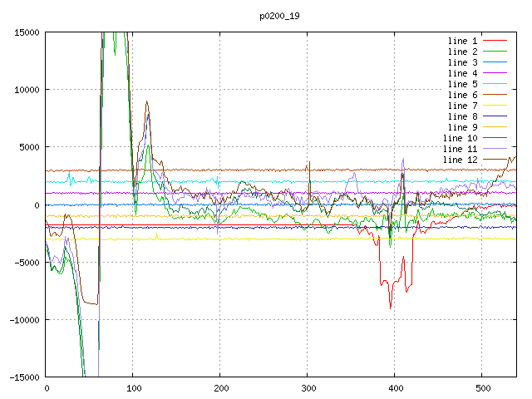
Task: Click the 100 x-axis tick label
Action: pyautogui.click(x=133, y=388)
